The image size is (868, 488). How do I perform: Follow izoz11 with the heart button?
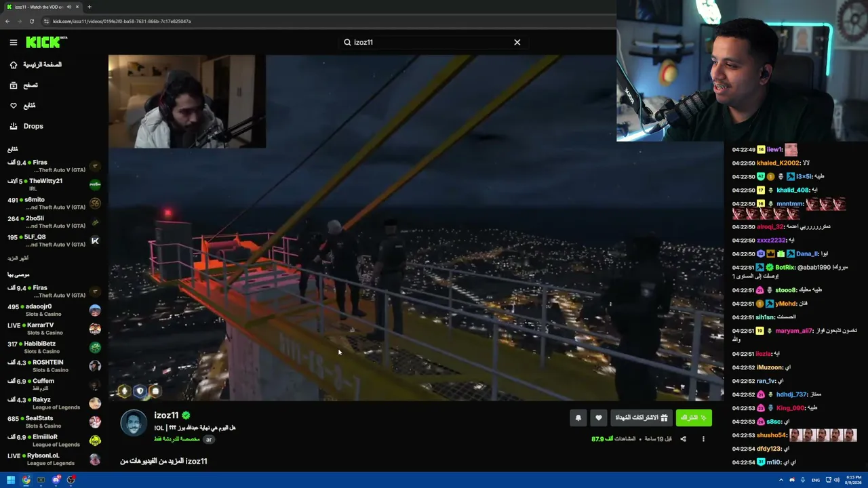click(598, 418)
